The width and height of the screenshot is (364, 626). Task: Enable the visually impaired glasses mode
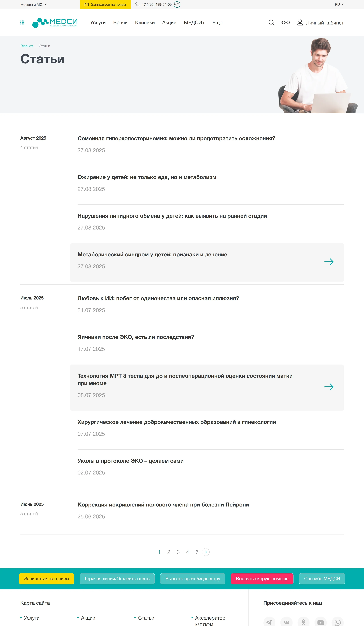[x=286, y=23]
